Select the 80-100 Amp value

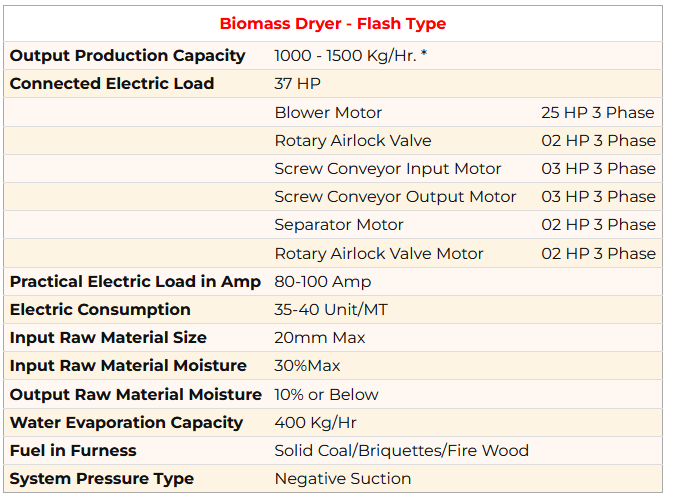coord(322,282)
